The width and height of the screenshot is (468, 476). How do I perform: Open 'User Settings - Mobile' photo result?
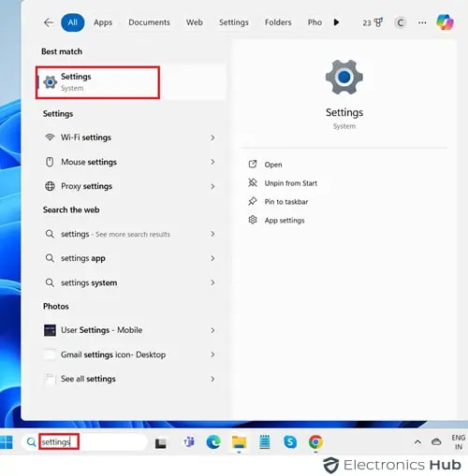tap(129, 330)
